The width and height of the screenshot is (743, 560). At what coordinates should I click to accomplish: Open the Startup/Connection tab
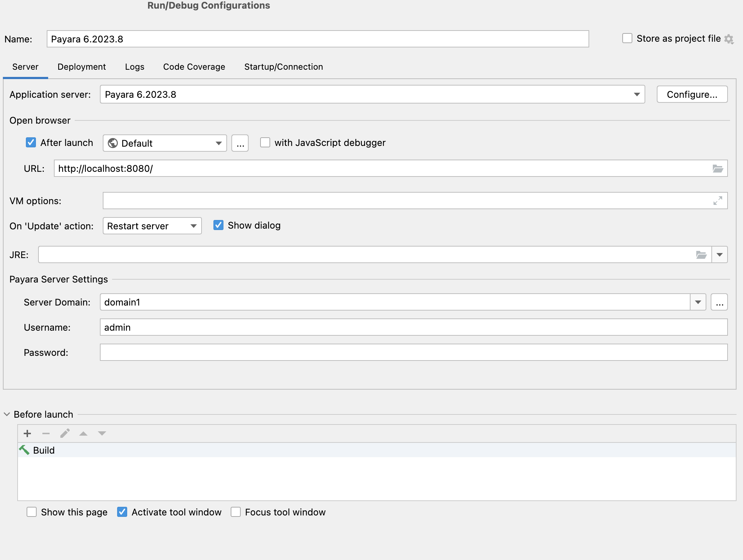click(283, 67)
